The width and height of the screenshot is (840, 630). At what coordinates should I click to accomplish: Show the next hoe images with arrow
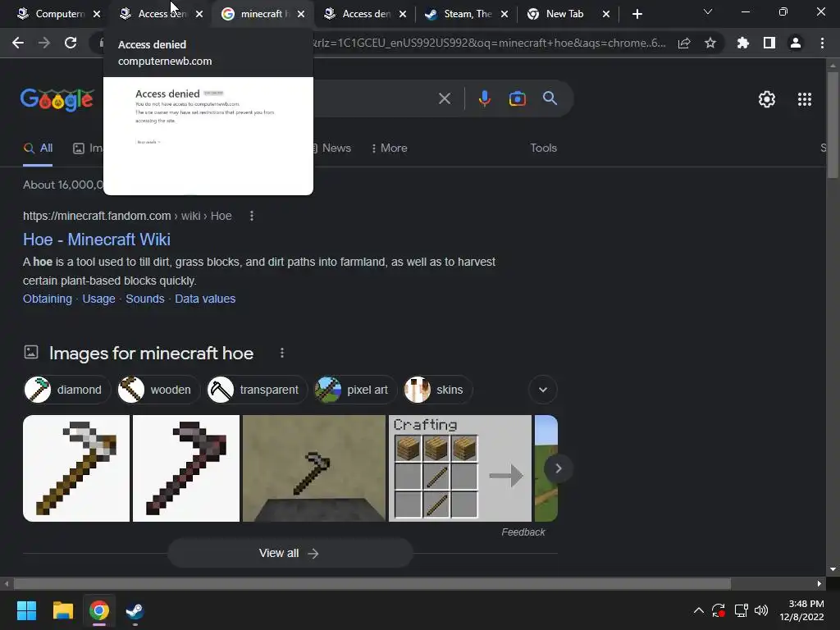point(558,468)
